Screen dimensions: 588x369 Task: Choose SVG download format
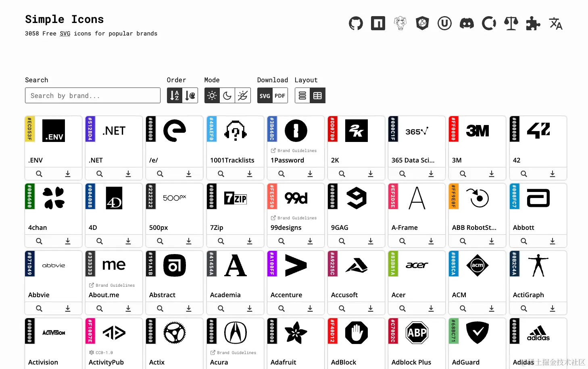click(x=265, y=96)
